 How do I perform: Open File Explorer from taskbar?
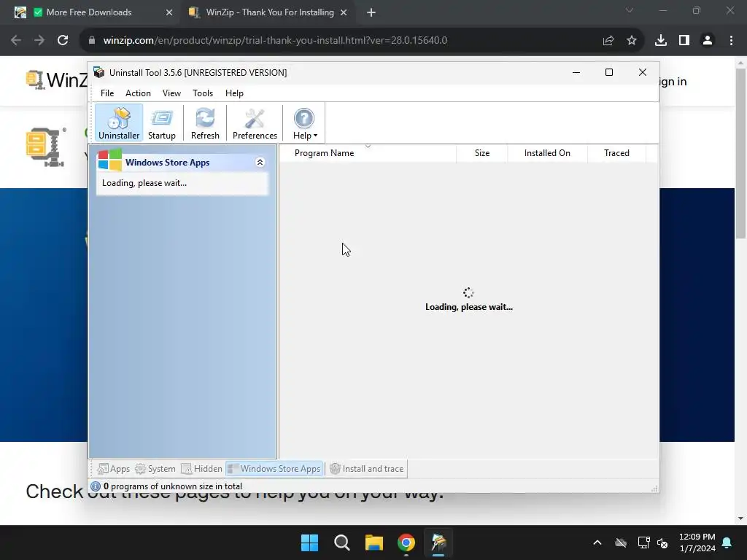pos(374,542)
